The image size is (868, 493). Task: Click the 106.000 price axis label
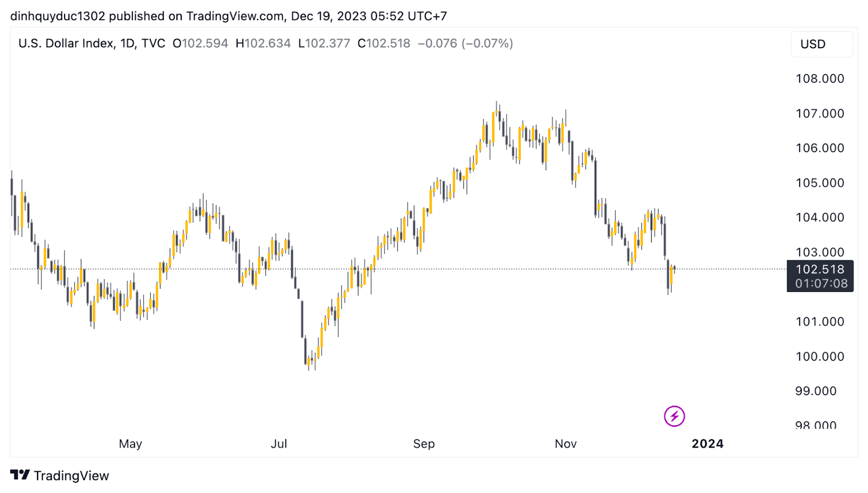pos(820,148)
